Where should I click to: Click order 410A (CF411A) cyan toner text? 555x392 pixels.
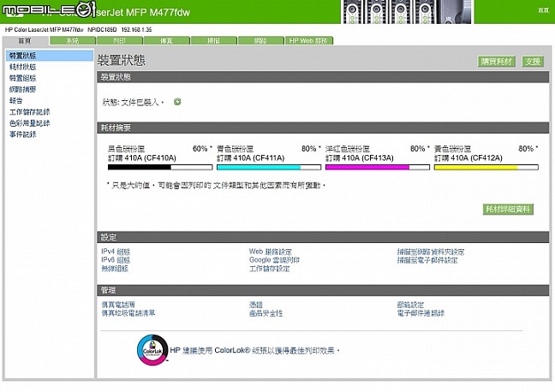[x=251, y=158]
